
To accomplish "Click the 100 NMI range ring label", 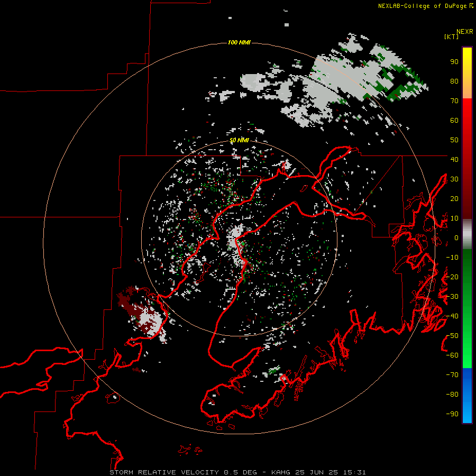I will tap(239, 42).
